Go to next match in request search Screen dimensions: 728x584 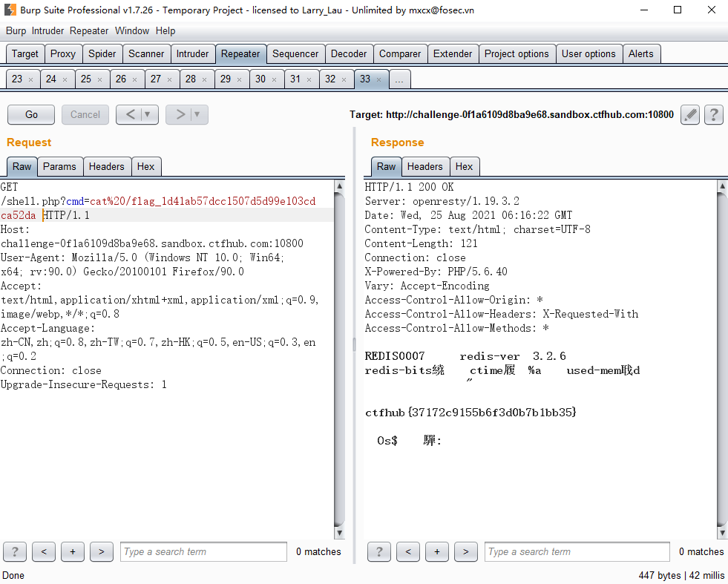(x=101, y=551)
